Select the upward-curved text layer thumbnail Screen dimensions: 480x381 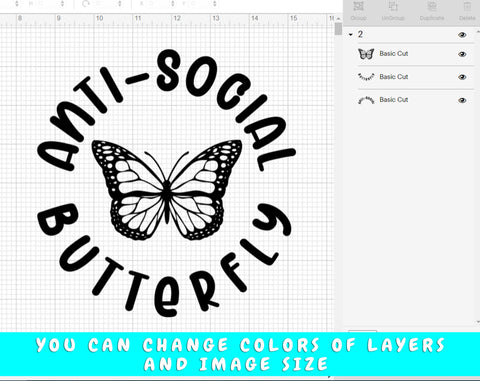click(x=366, y=100)
